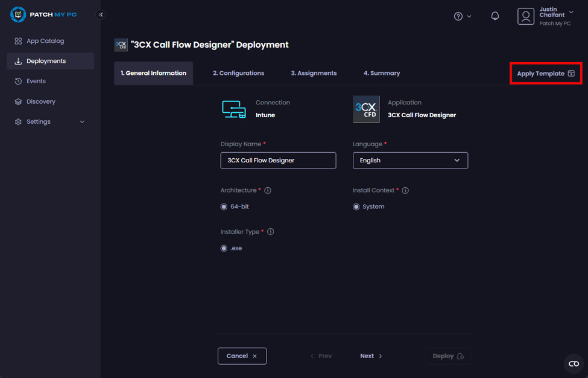The width and height of the screenshot is (588, 378).
Task: Open App Catalog from the sidebar
Action: [45, 41]
